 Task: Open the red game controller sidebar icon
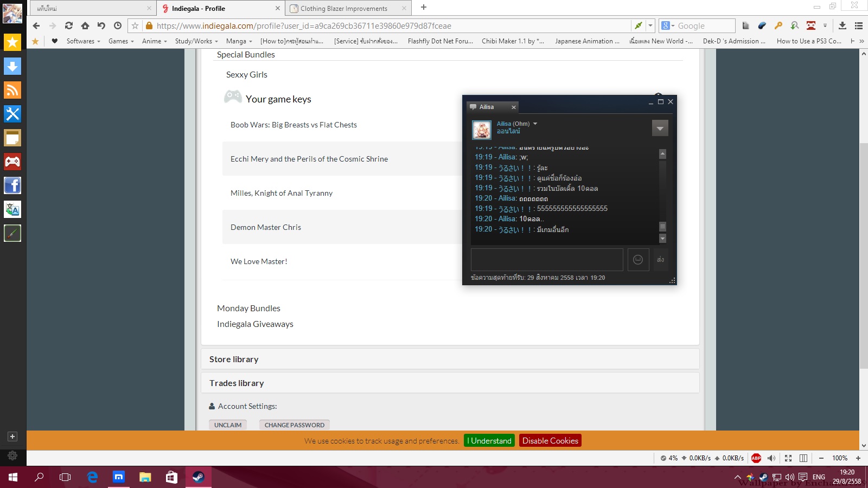pyautogui.click(x=12, y=162)
